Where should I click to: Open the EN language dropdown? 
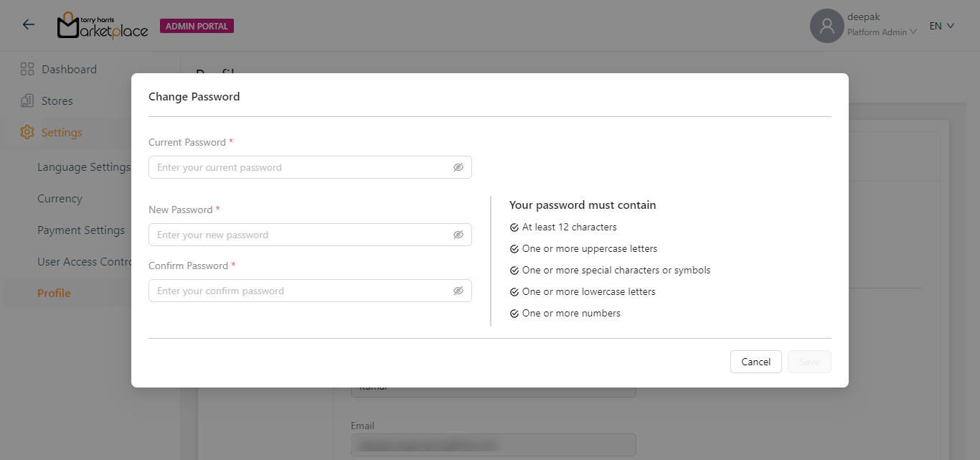(941, 26)
